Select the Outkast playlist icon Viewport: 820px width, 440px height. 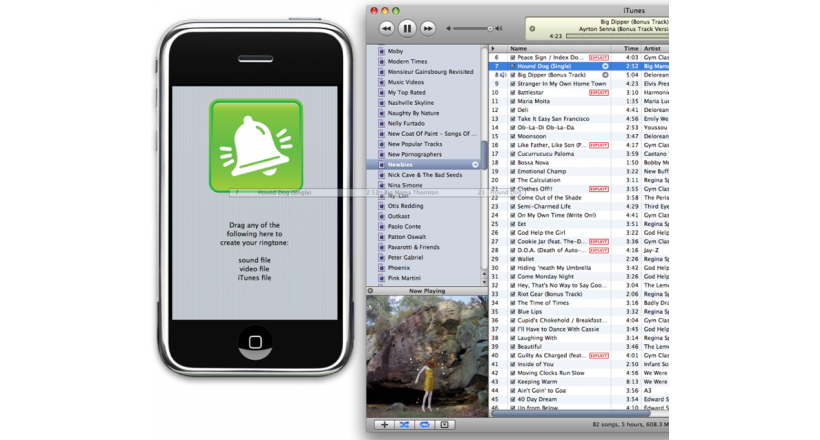point(381,216)
